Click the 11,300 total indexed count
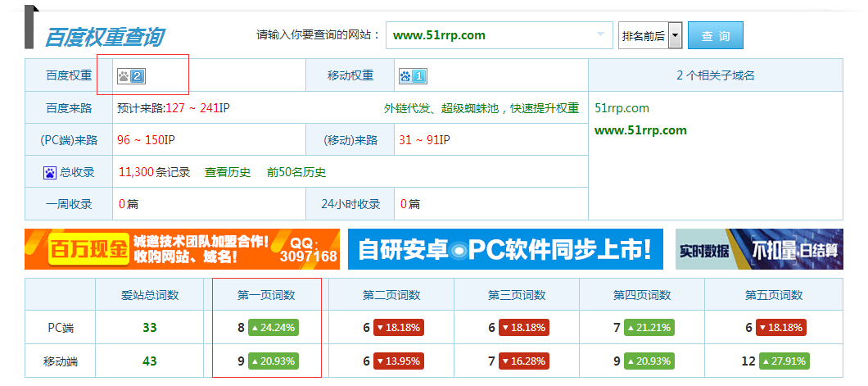This screenshot has height=386, width=868. (x=136, y=172)
